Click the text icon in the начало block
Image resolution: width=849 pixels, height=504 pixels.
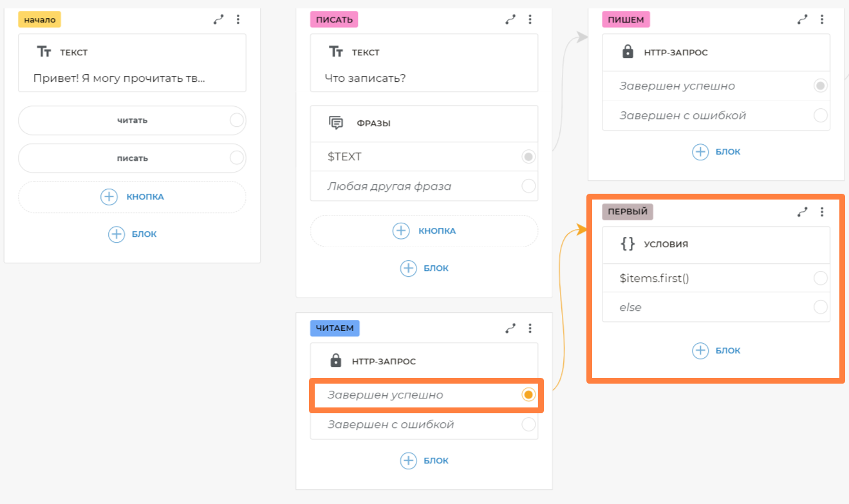(x=44, y=52)
